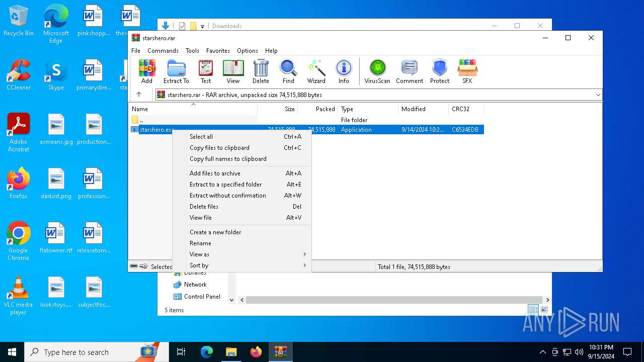Sort by the Name column header
The height and width of the screenshot is (362, 644).
193,109
